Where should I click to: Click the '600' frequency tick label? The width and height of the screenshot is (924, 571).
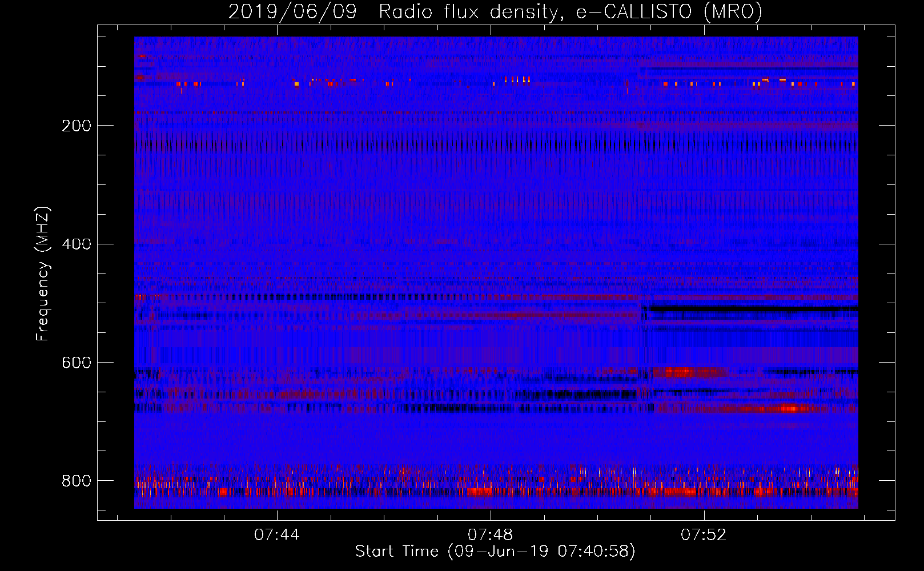click(77, 363)
